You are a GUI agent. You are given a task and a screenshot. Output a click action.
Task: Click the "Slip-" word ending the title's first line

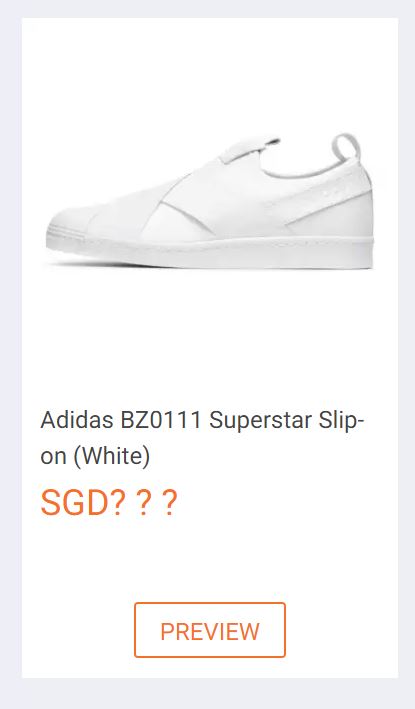point(341,421)
